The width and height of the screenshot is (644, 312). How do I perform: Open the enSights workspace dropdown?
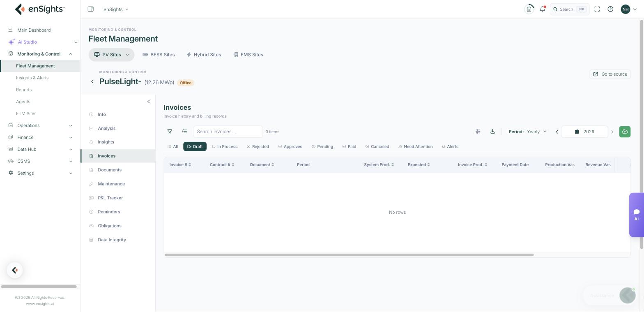(116, 9)
